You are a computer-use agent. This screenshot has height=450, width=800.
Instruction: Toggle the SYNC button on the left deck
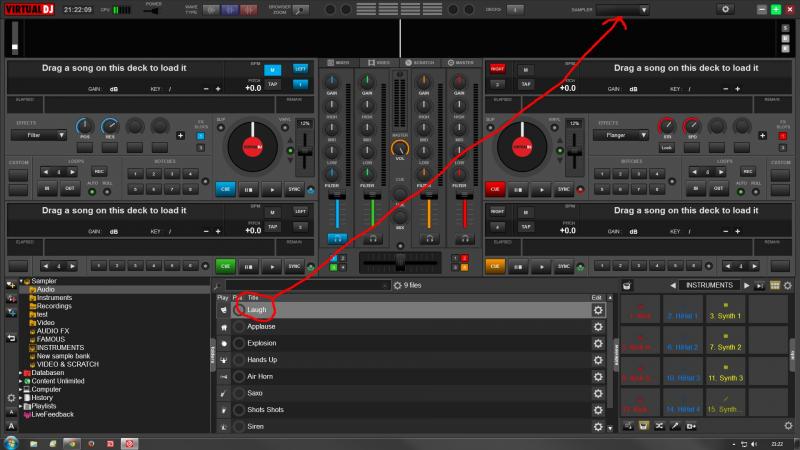point(294,188)
